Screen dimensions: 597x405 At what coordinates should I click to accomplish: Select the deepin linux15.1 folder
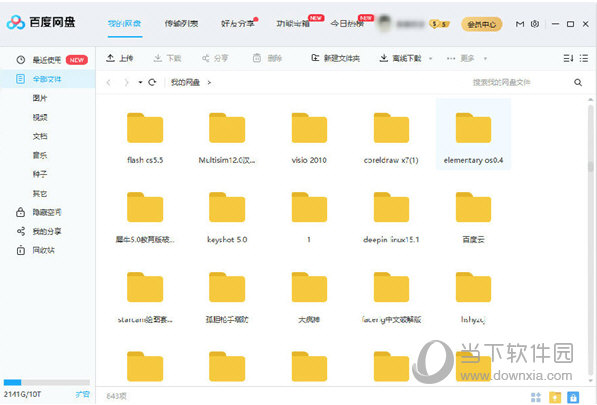coord(391,217)
